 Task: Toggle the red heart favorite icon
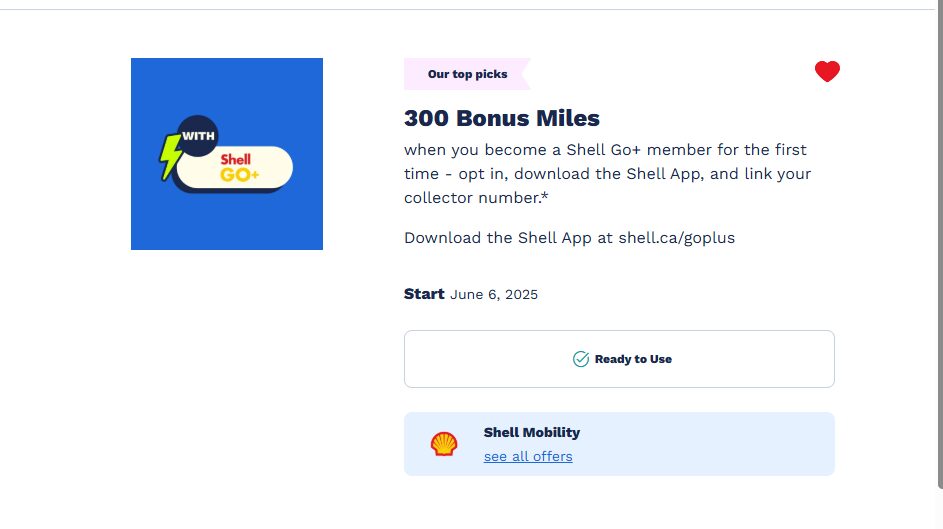click(x=827, y=72)
